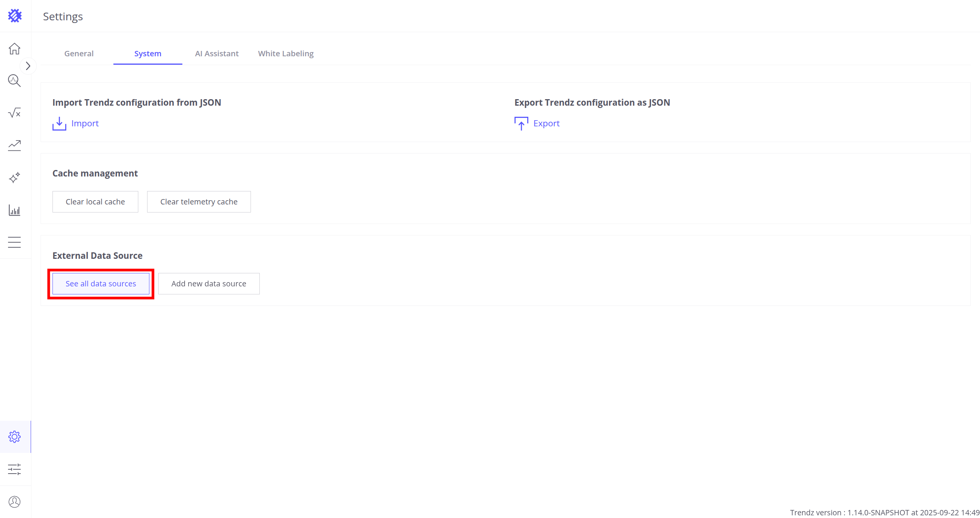Open the anomaly search magnifier icon
980x518 pixels.
(x=15, y=81)
